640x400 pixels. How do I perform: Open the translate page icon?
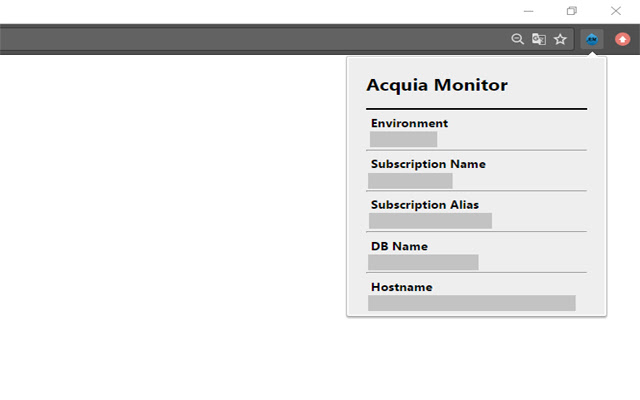pyautogui.click(x=539, y=39)
